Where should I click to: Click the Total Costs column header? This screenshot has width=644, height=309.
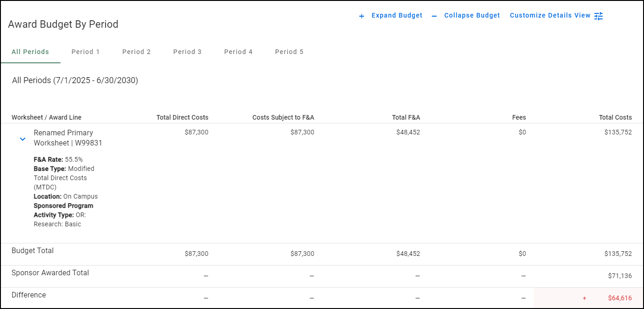(x=615, y=117)
